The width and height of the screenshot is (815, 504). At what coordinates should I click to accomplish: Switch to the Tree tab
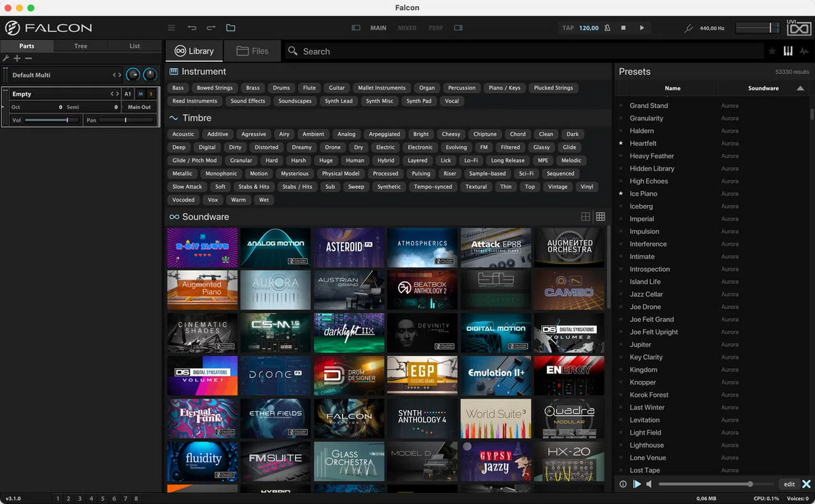pos(80,46)
